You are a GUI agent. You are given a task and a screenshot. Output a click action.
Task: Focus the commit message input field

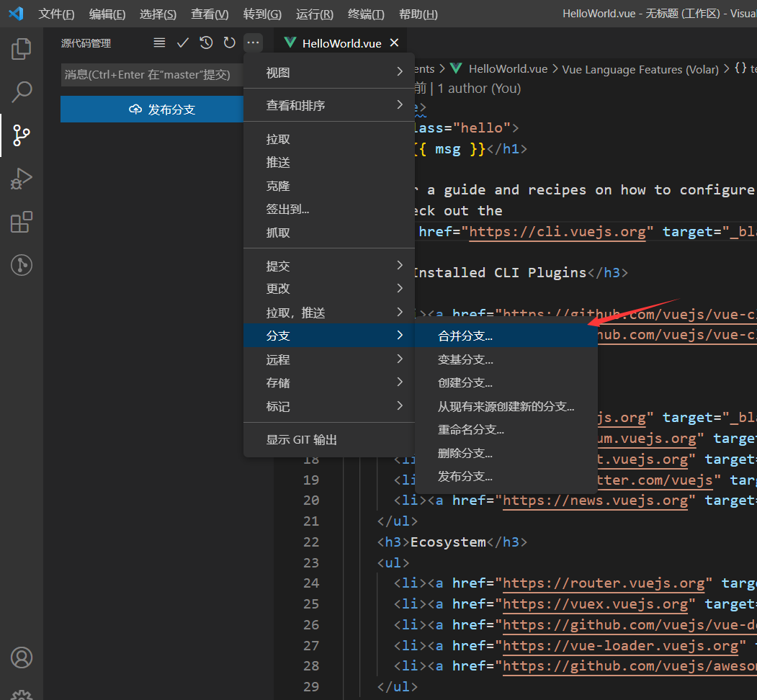tap(152, 75)
